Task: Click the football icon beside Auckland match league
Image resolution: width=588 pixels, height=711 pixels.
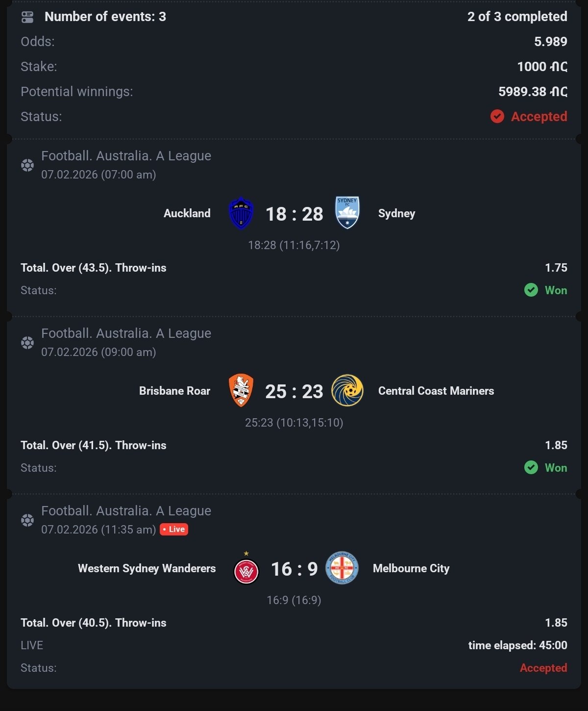Action: point(27,165)
